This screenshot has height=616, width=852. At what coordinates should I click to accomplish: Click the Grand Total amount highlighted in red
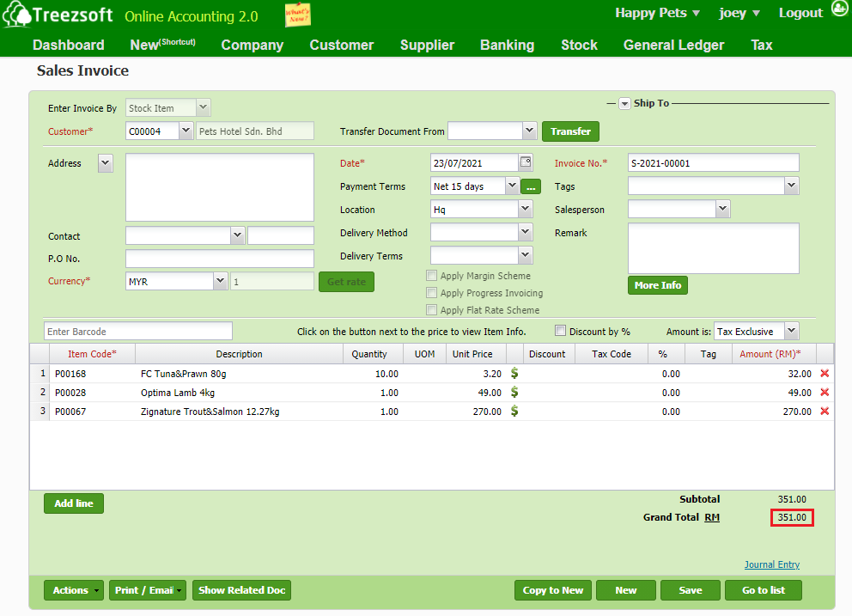point(791,517)
